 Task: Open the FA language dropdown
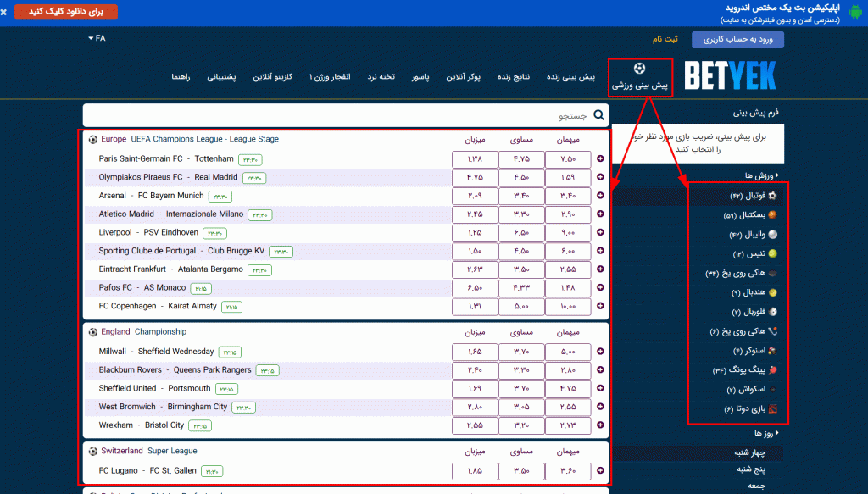point(97,38)
